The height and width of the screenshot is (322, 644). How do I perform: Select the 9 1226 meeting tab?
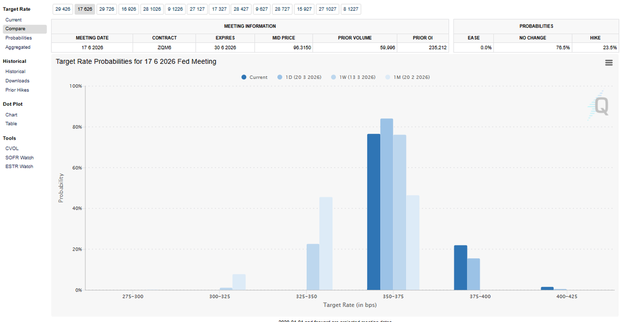click(175, 9)
